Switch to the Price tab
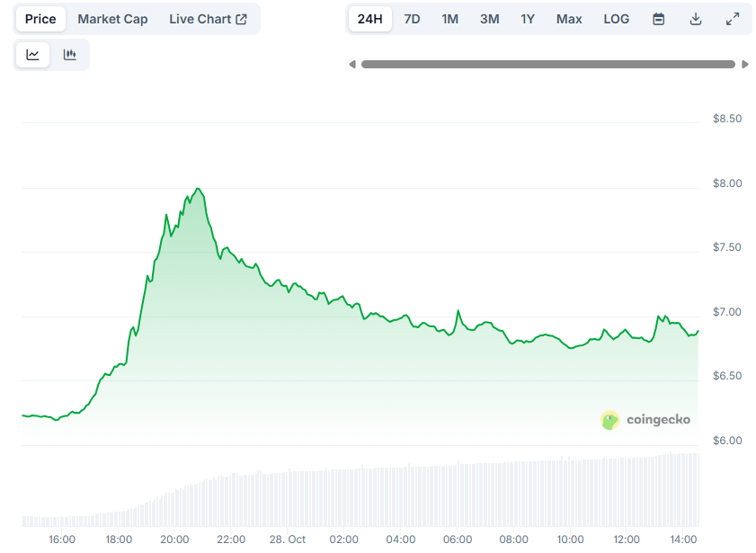This screenshot has width=756, height=553. tap(40, 19)
